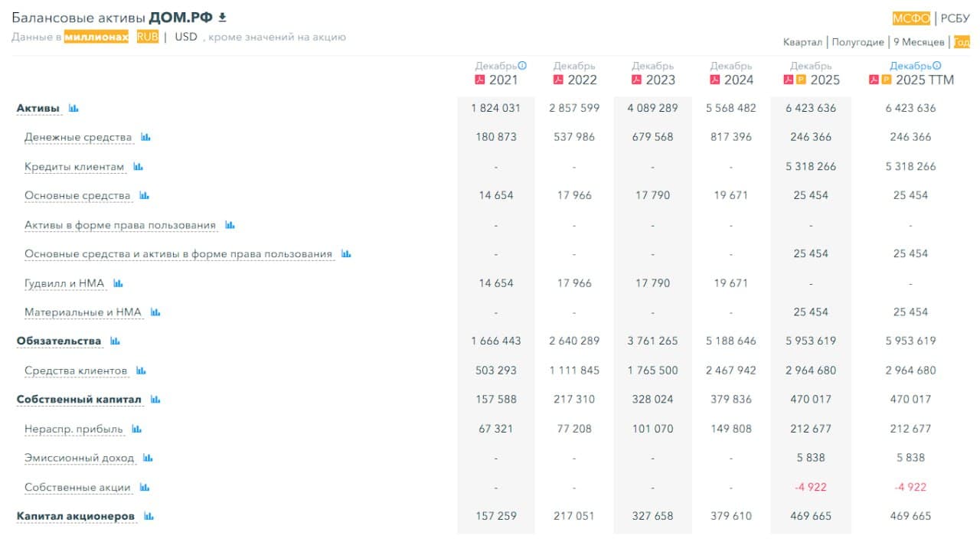Show chart for Нераспр. прибыль row
The width and height of the screenshot is (980, 542).
coord(136,429)
